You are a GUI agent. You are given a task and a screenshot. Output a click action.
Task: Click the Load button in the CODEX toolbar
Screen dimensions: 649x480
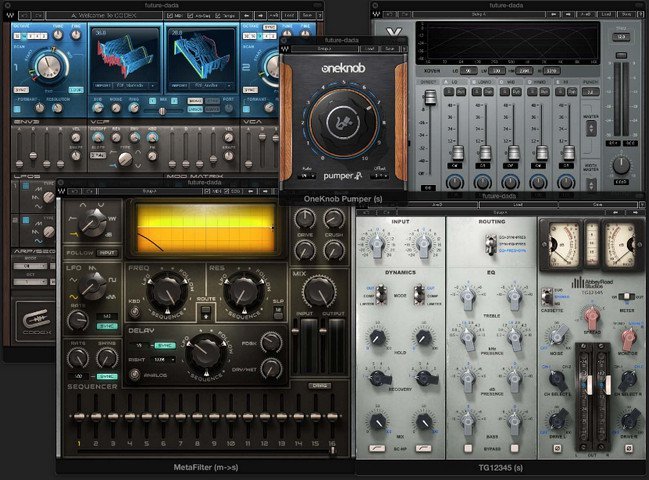(289, 15)
